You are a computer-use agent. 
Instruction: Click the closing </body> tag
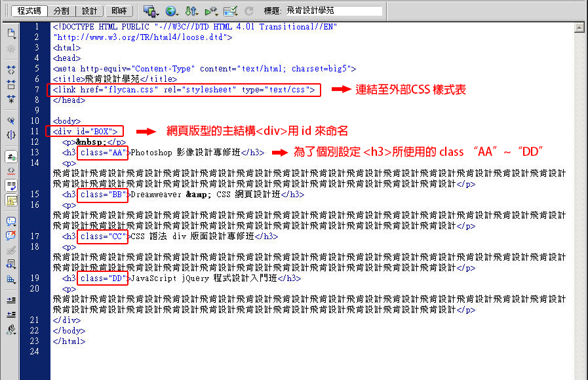point(69,331)
